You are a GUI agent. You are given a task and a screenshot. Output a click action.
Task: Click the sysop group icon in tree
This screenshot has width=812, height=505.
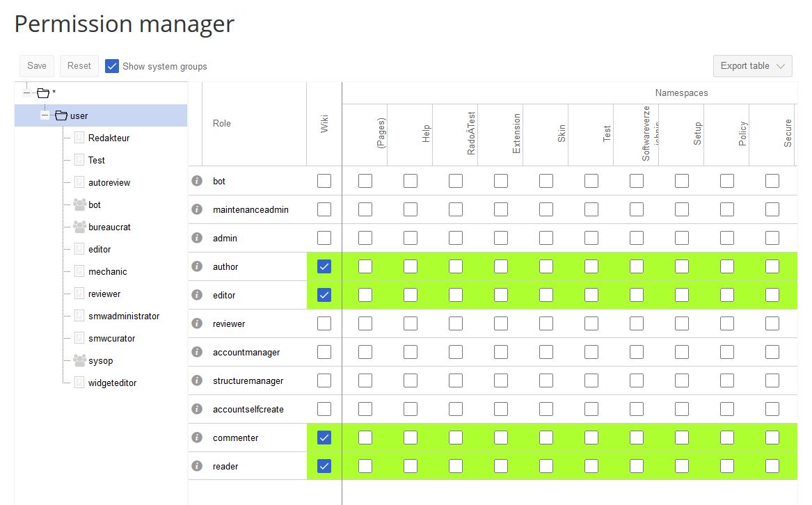(79, 360)
